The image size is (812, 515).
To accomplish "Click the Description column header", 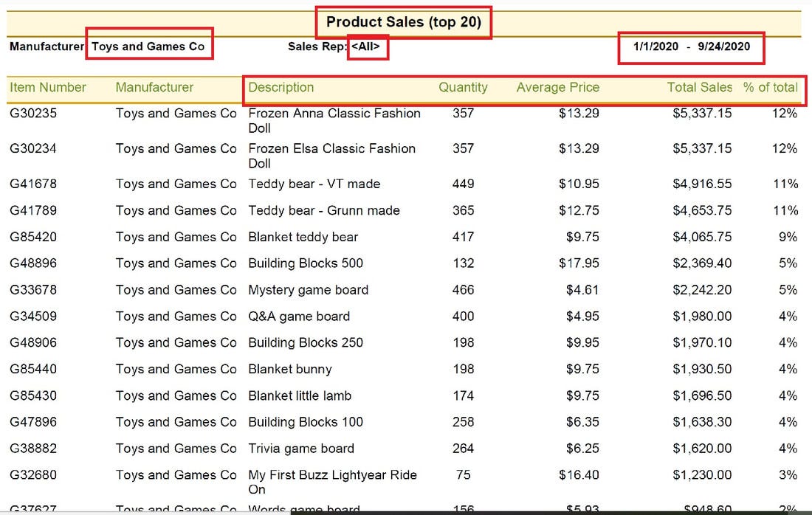I will [281, 88].
